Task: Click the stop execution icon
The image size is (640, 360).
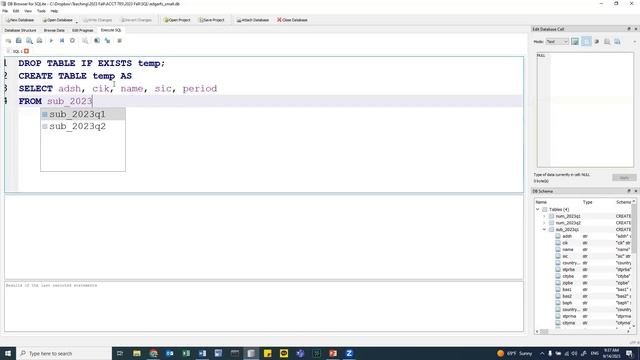Action: 72,41
